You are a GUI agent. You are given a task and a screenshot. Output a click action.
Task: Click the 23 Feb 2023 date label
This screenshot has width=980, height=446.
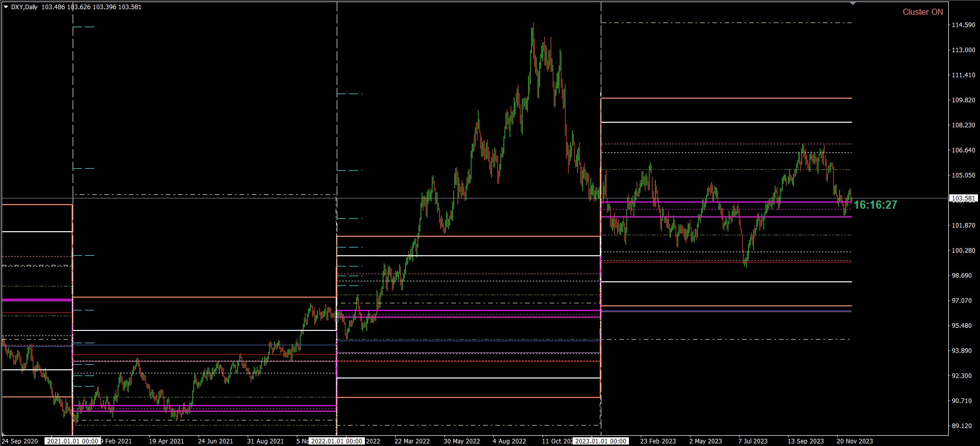coord(658,441)
